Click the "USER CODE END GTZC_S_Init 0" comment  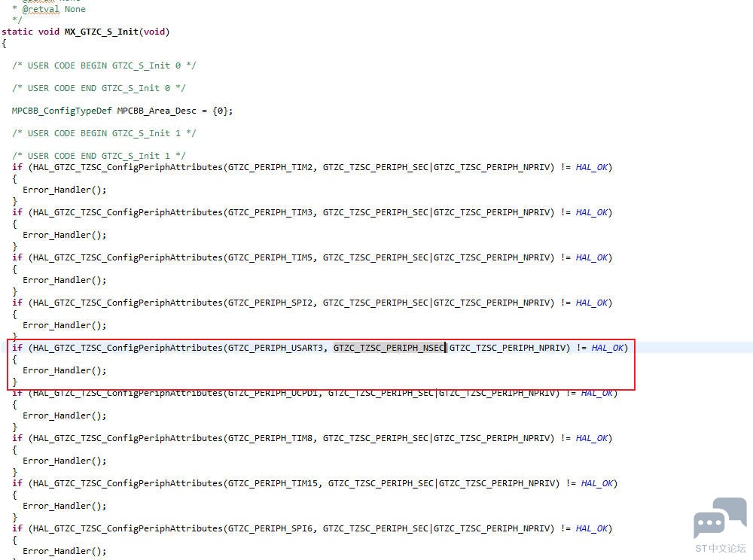click(99, 88)
